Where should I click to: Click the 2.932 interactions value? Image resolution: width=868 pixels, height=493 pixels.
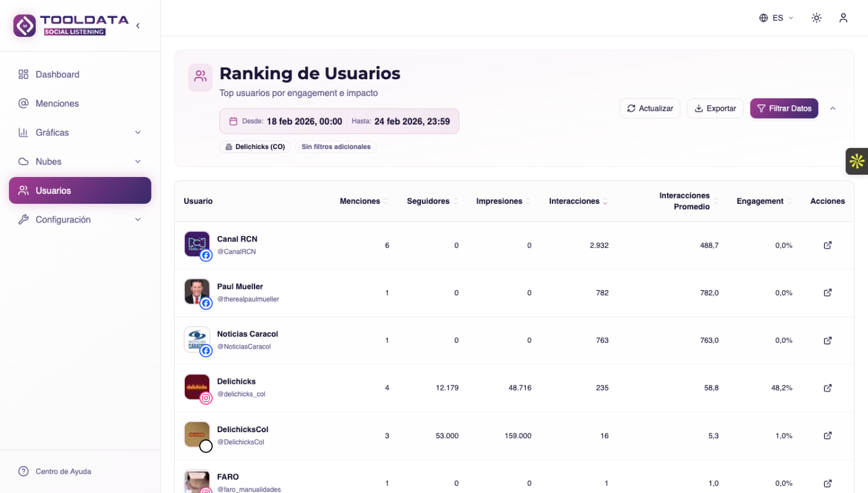pyautogui.click(x=599, y=245)
